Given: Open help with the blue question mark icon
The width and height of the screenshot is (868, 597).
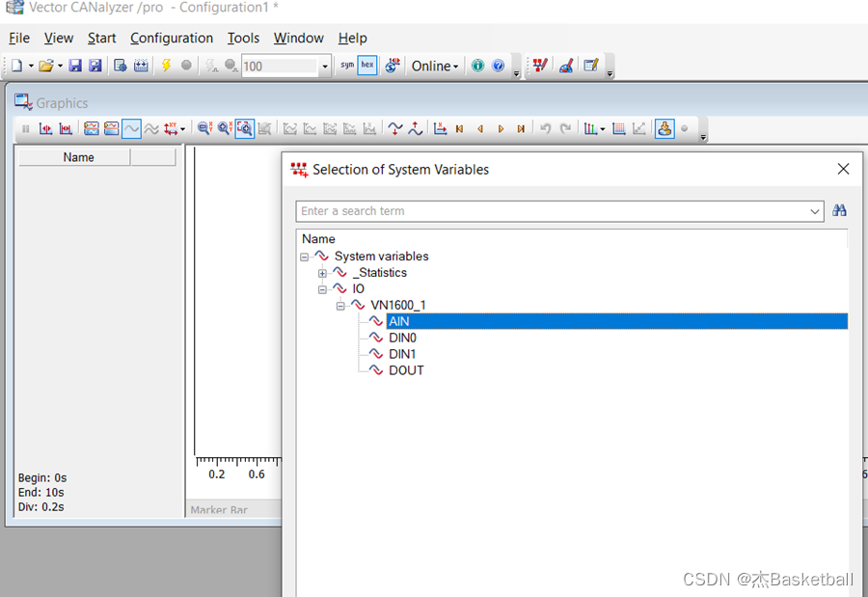Looking at the screenshot, I should 499,66.
